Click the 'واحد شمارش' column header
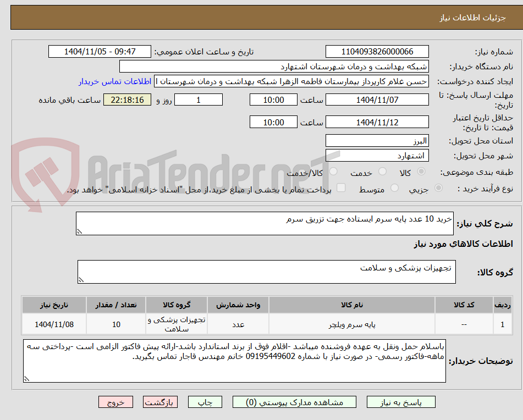Screen dimensions: 523x420 pos(238,305)
